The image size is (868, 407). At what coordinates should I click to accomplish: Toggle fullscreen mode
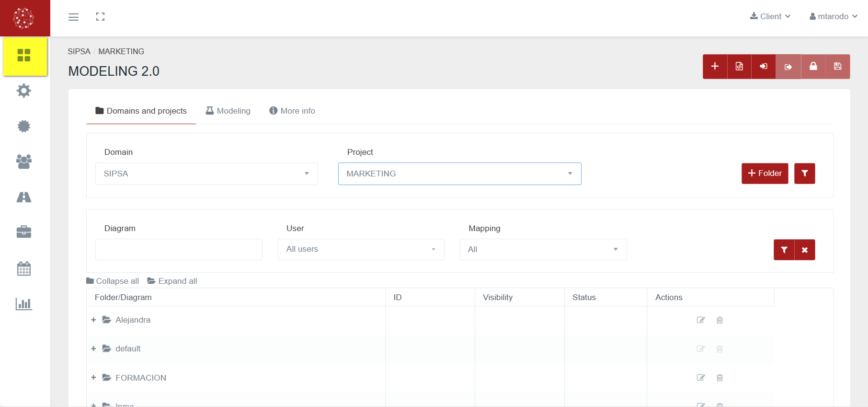click(100, 17)
